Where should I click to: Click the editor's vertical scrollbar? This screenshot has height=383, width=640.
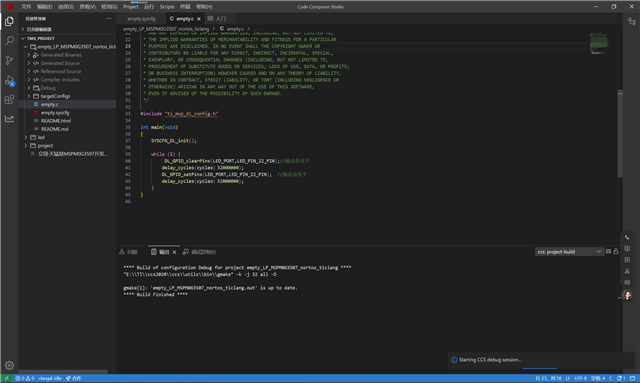(x=620, y=133)
